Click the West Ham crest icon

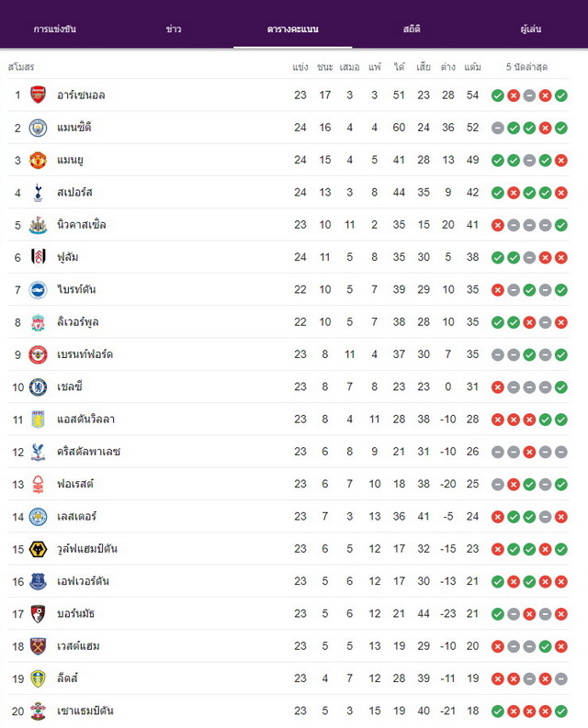coord(38,646)
